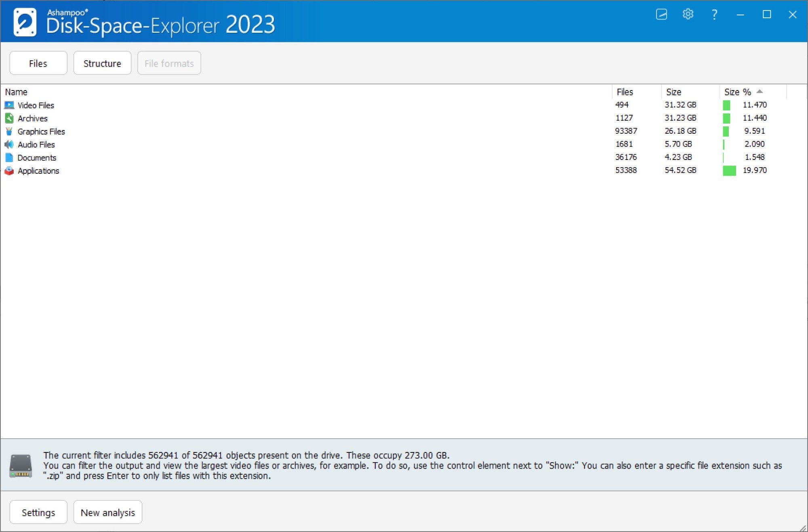808x532 pixels.
Task: Click the Audio Files speaker icon
Action: (9, 145)
